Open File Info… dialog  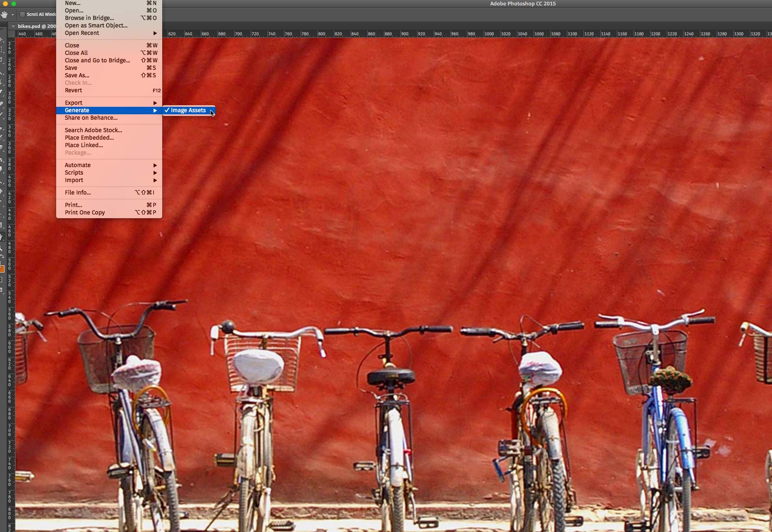(x=109, y=192)
